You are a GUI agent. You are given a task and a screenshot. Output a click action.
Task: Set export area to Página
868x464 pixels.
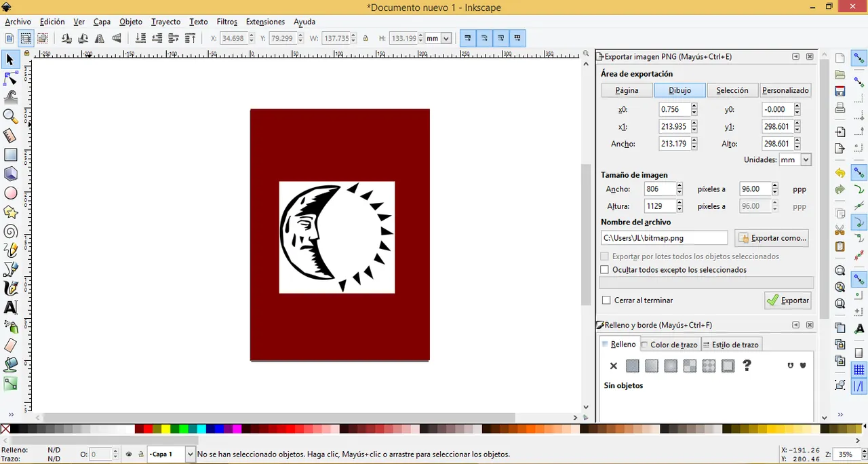[x=627, y=90]
